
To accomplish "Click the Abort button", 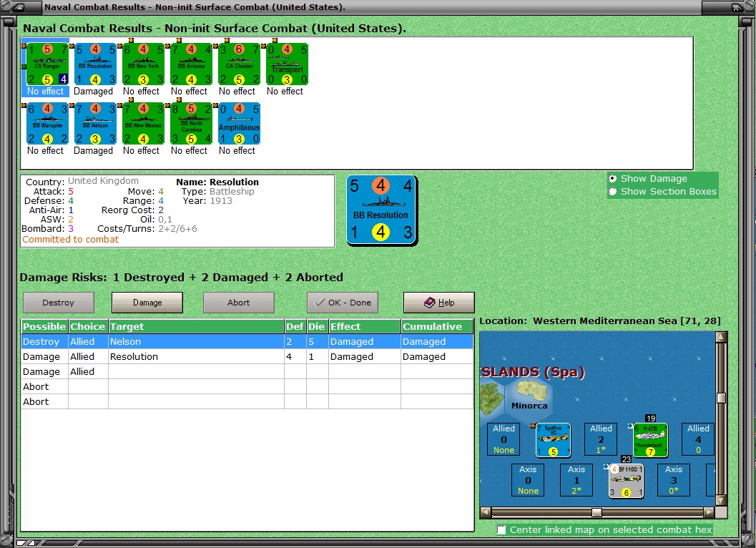I will (x=239, y=303).
